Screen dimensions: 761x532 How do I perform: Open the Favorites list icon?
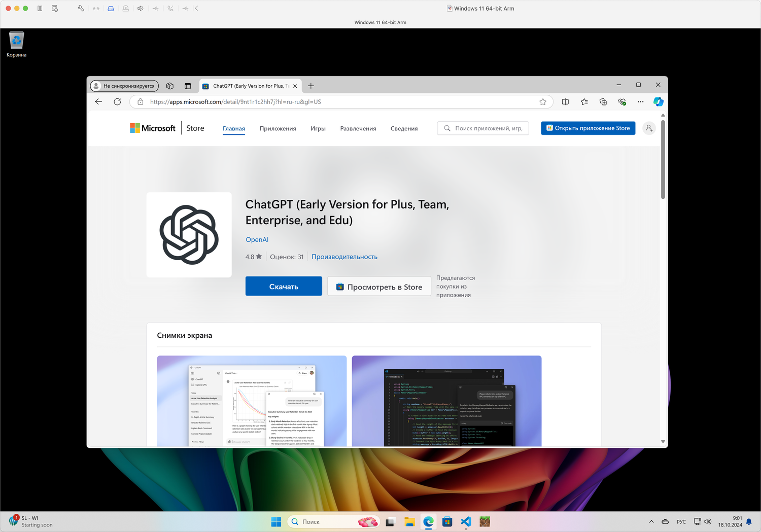click(x=584, y=102)
